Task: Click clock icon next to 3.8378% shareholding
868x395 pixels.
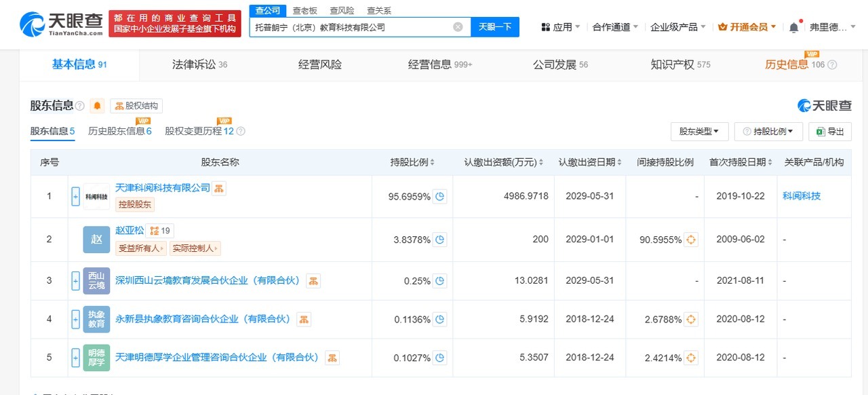Action: pyautogui.click(x=439, y=239)
